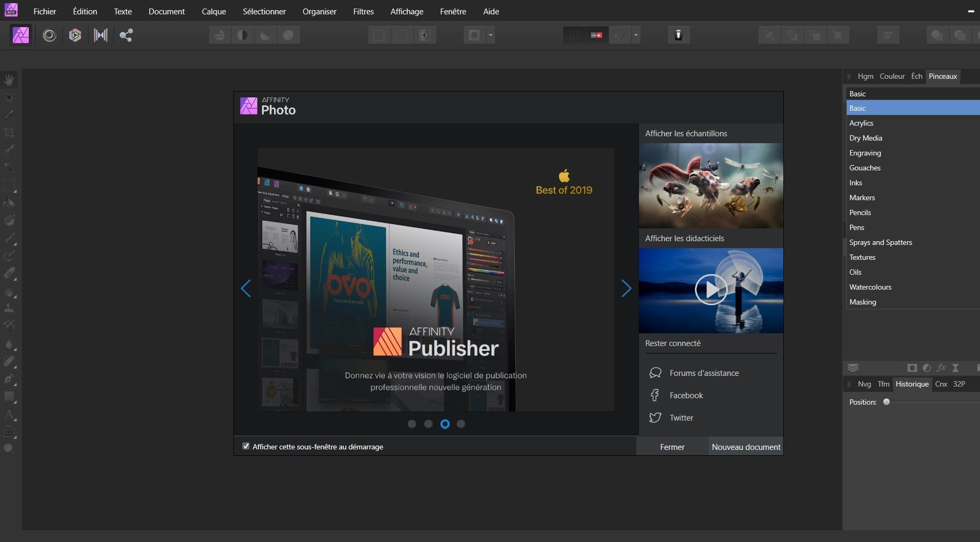
Task: Switch to the Liquify persona
Action: click(49, 35)
